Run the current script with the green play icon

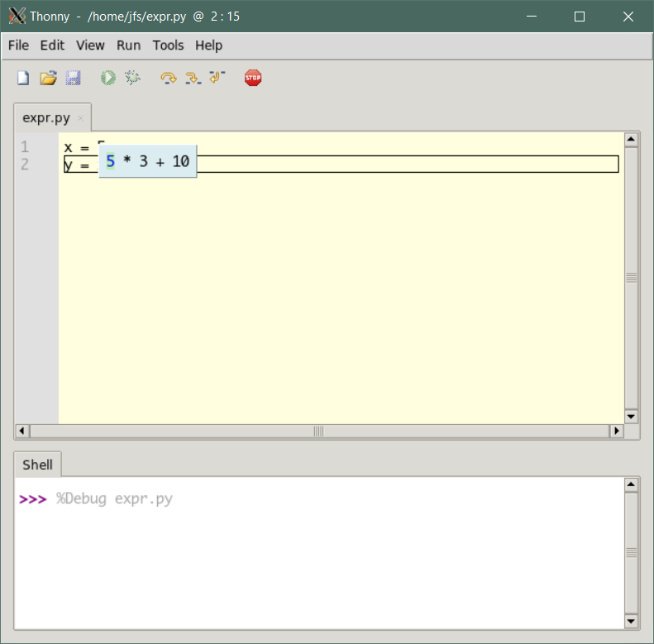point(107,78)
